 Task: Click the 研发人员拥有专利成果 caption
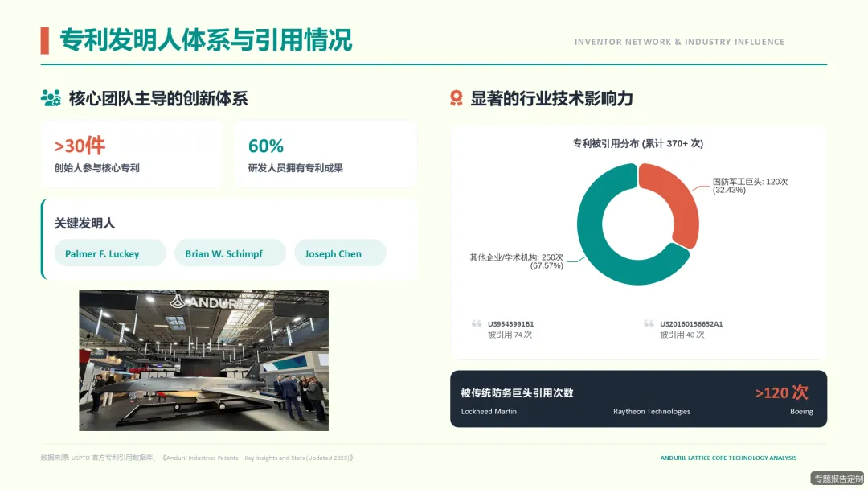(295, 168)
